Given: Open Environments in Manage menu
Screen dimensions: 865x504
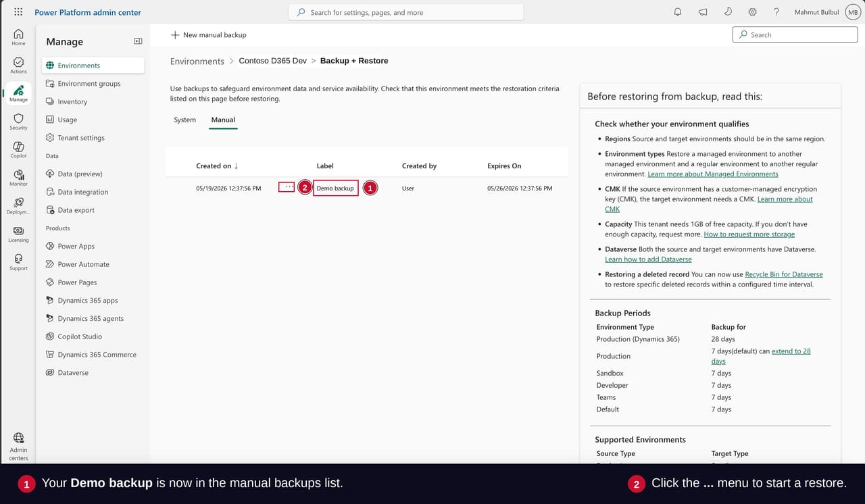Looking at the screenshot, I should click(93, 66).
